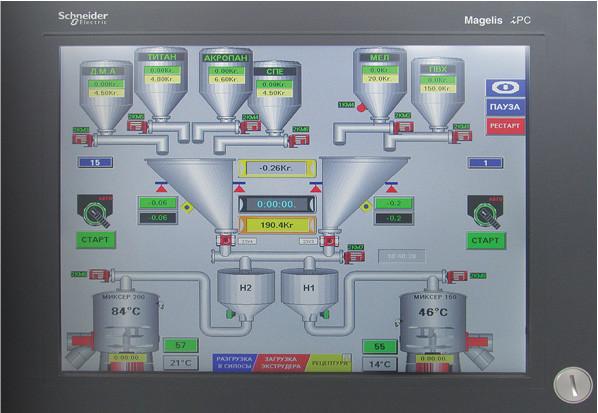Toggle the yellow diamond indicator by the left funnel
This screenshot has height=413, width=598.
187,207
